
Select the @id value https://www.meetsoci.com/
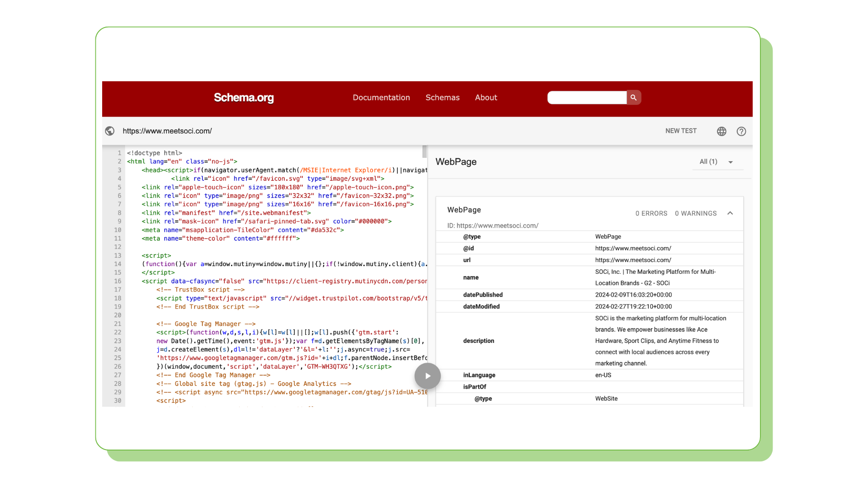[633, 249]
